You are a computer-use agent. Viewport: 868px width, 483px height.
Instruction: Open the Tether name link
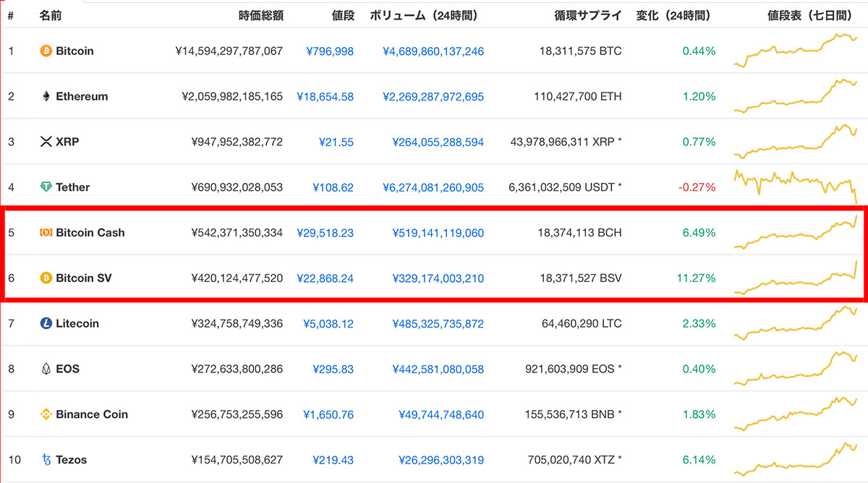click(x=72, y=187)
